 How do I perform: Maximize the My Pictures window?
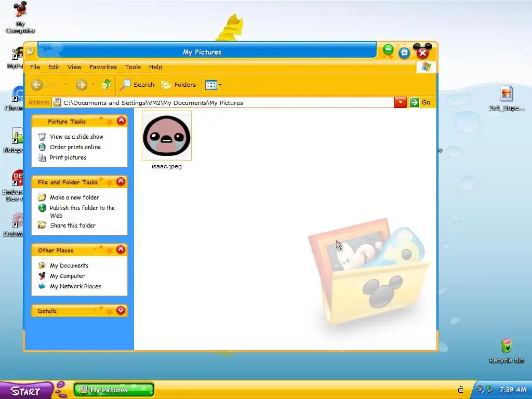click(x=404, y=52)
